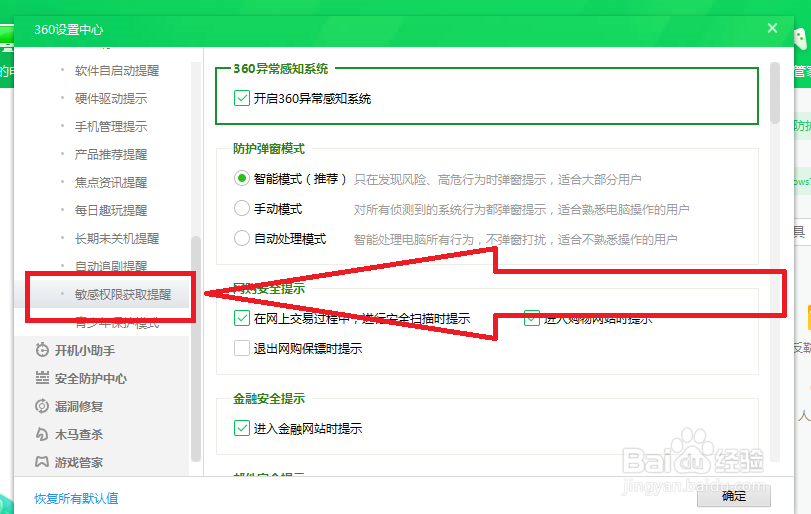
Task: Click 恢复所有默认值 link
Action: click(77, 498)
